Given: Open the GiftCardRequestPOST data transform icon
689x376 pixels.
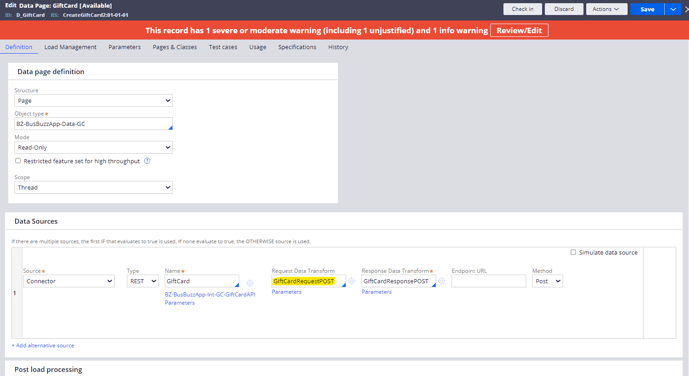Looking at the screenshot, I should (352, 281).
